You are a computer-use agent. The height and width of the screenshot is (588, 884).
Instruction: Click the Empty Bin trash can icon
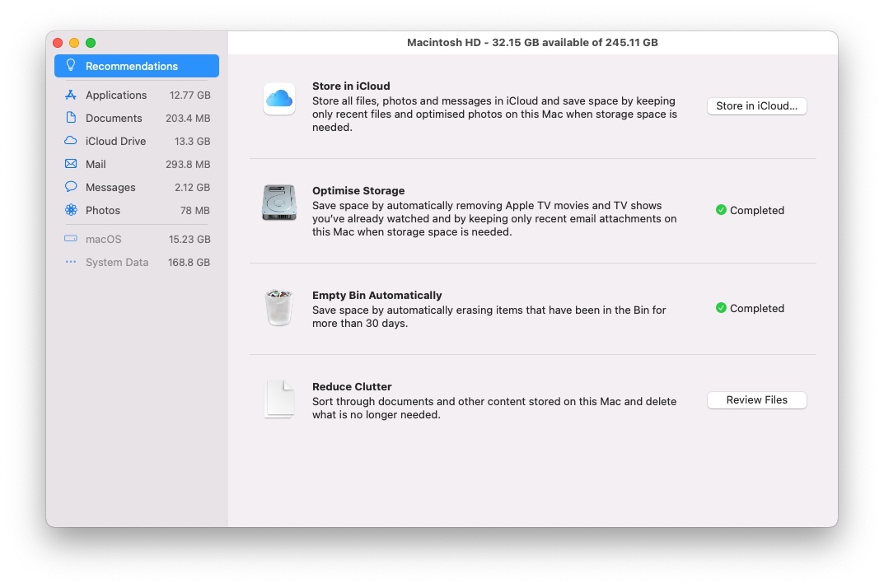[x=279, y=307]
